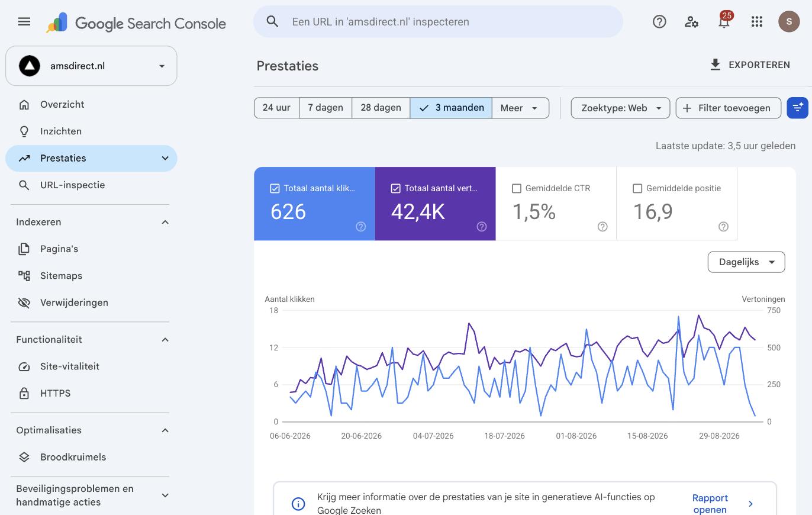Enable the Gemiddelde positie checkbox
Image resolution: width=812 pixels, height=515 pixels.
pyautogui.click(x=637, y=188)
